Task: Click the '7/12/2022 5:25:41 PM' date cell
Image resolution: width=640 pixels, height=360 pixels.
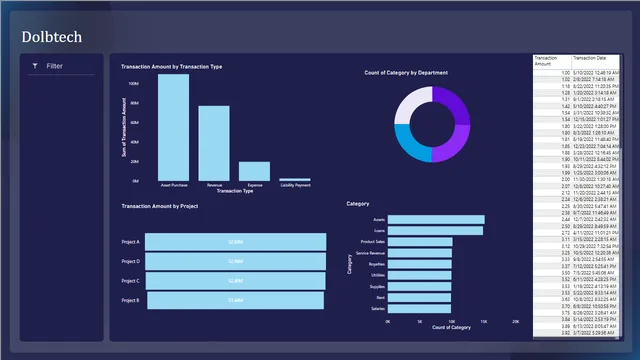Action: (595, 266)
